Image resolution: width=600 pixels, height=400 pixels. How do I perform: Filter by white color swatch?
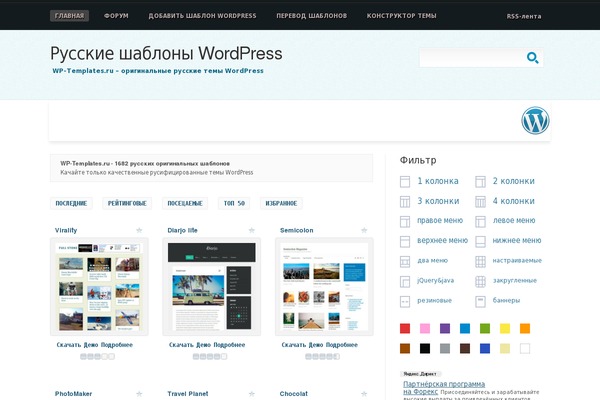pos(525,348)
